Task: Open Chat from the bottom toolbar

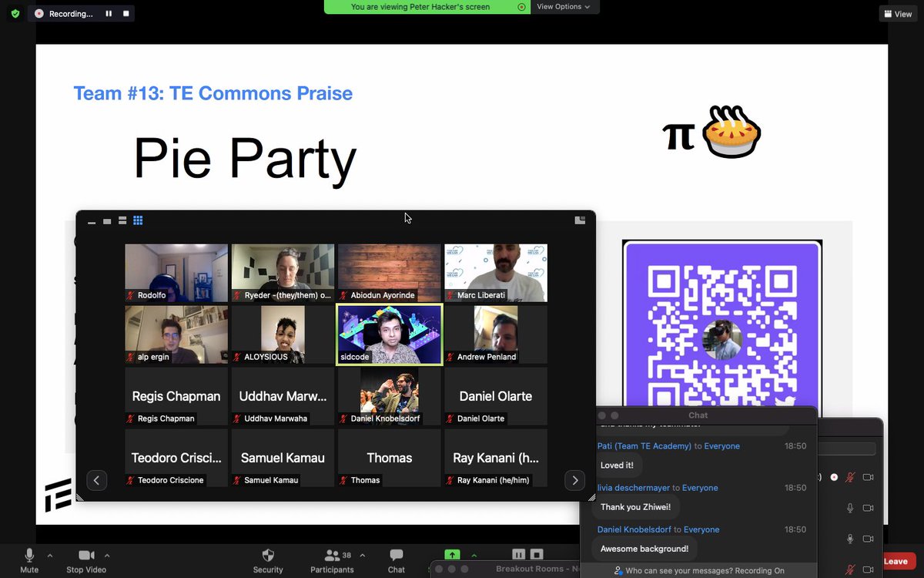Action: (397, 560)
